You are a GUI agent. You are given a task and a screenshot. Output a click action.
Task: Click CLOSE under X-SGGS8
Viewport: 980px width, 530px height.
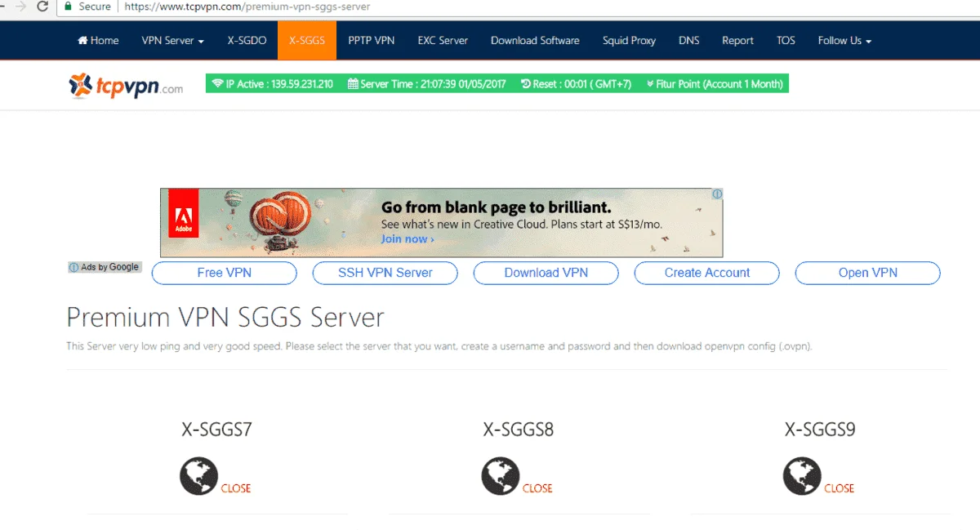click(537, 488)
